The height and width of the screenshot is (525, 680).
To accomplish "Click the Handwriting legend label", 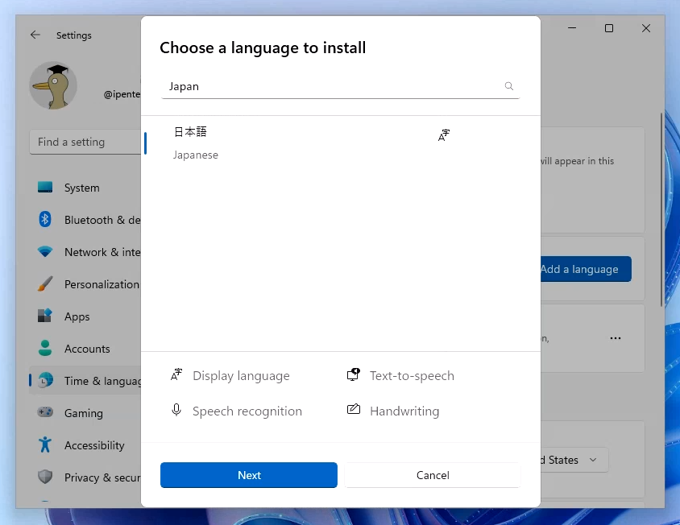I will coord(405,411).
